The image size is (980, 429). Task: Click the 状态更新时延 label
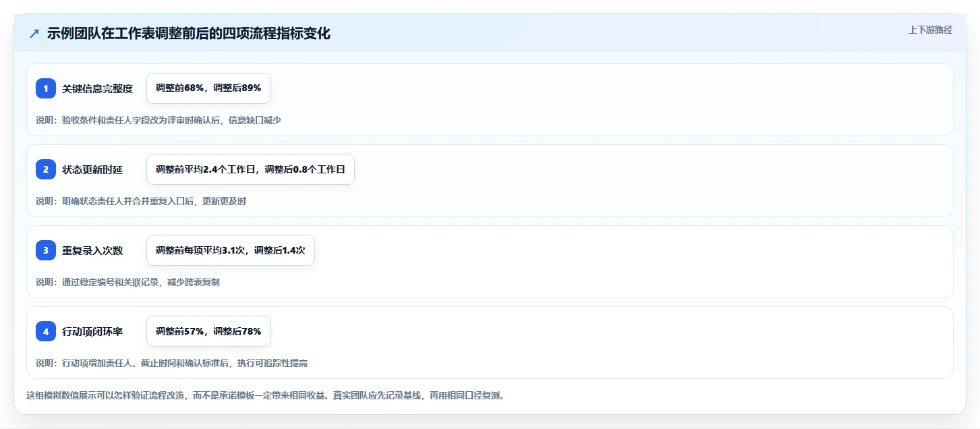(92, 169)
